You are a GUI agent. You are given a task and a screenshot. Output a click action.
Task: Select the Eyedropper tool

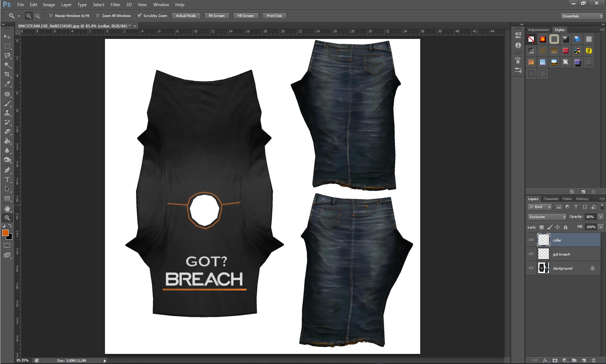pos(7,84)
